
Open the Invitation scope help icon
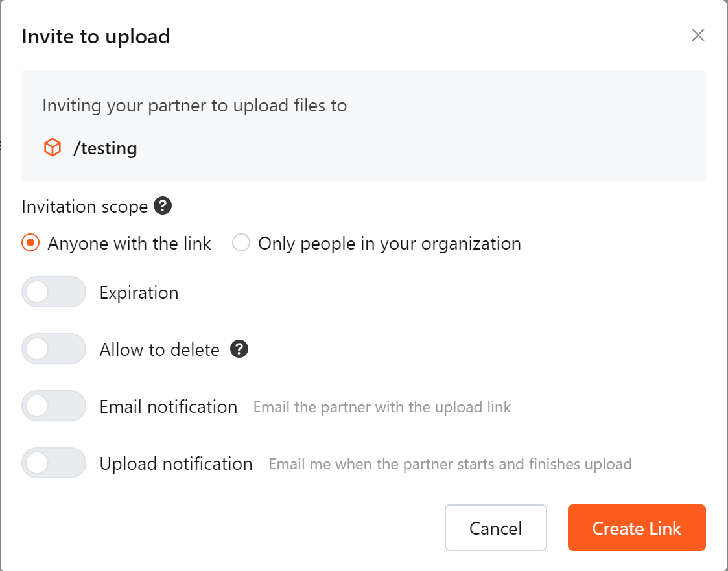pos(163,205)
